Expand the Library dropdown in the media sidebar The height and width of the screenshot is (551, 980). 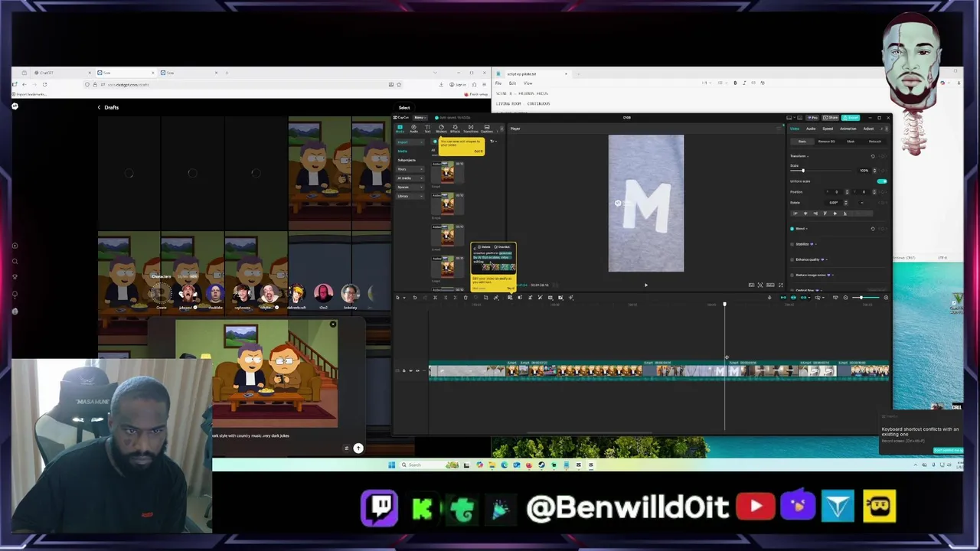click(410, 196)
